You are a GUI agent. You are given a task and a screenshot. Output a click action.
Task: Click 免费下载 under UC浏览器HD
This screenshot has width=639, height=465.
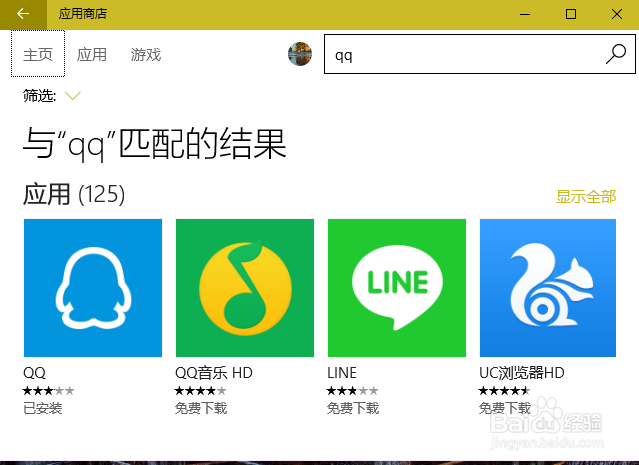[x=505, y=408]
